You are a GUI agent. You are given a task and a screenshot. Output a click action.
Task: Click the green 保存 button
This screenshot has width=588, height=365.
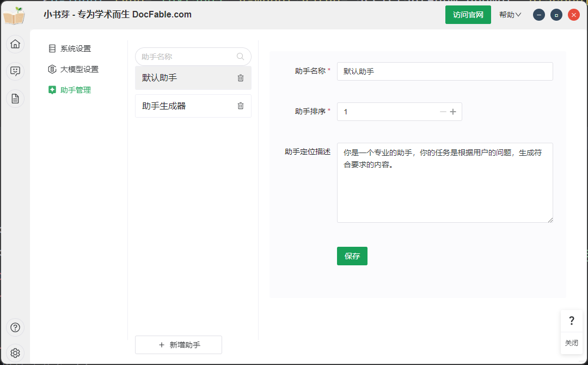[352, 255]
